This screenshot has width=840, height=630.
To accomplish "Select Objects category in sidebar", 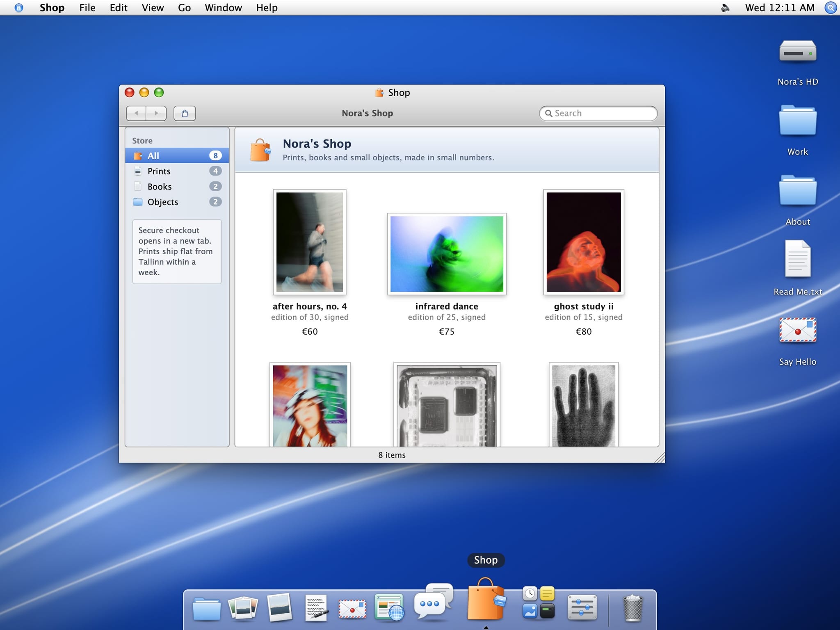I will pos(177,202).
